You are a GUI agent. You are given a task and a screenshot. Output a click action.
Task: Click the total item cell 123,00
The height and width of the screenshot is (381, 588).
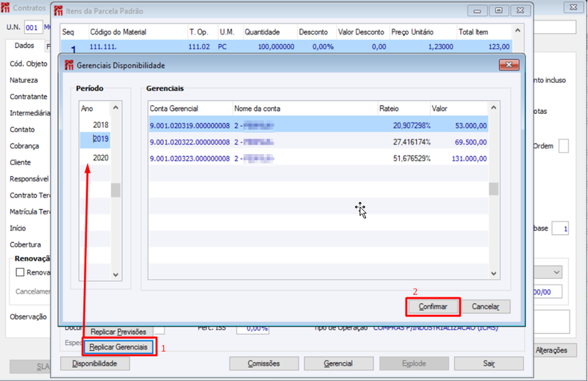click(x=499, y=47)
